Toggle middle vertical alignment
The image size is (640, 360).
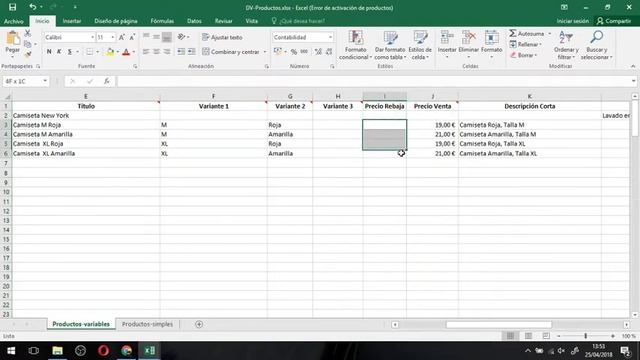156,37
